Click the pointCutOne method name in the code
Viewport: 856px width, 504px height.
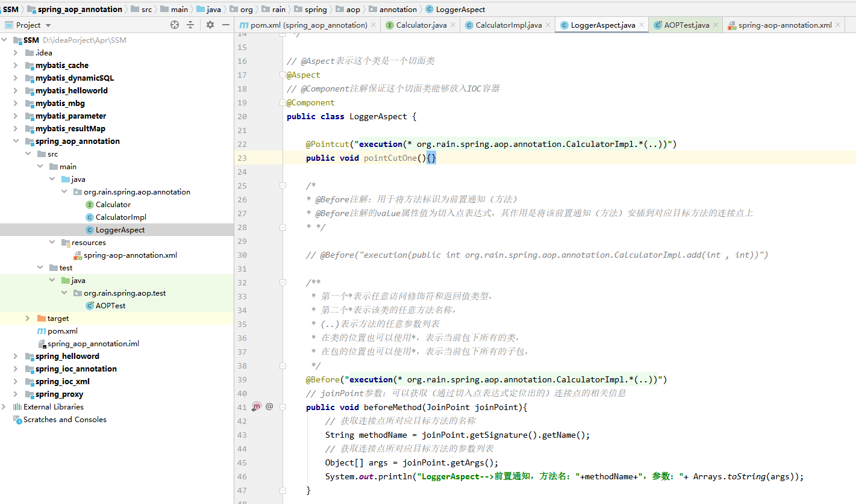[x=390, y=158]
